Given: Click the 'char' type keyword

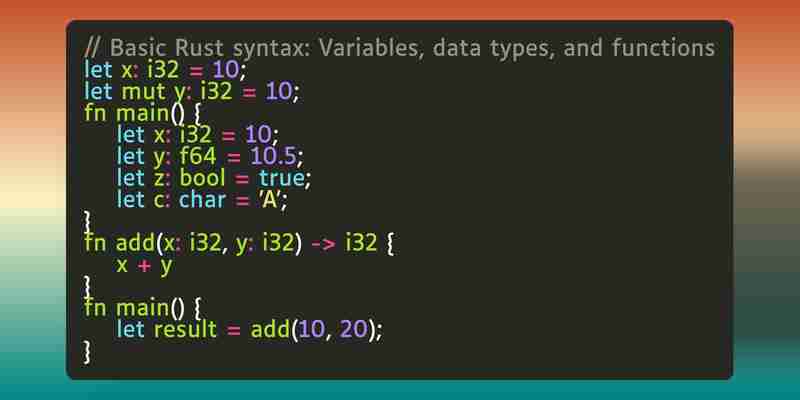Looking at the screenshot, I should point(202,199).
